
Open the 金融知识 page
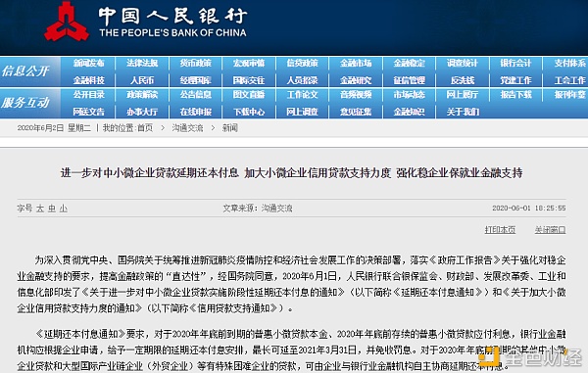coord(409,112)
